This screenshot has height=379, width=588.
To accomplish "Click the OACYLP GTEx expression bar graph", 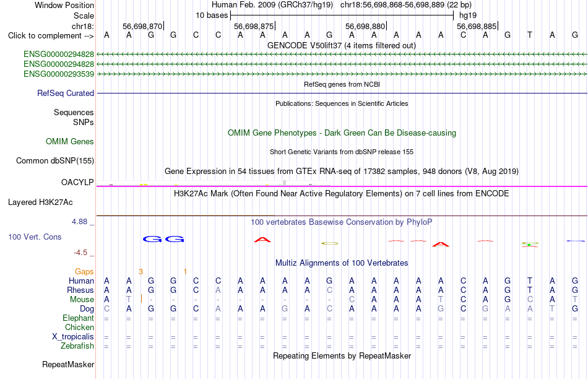I will pos(213,183).
